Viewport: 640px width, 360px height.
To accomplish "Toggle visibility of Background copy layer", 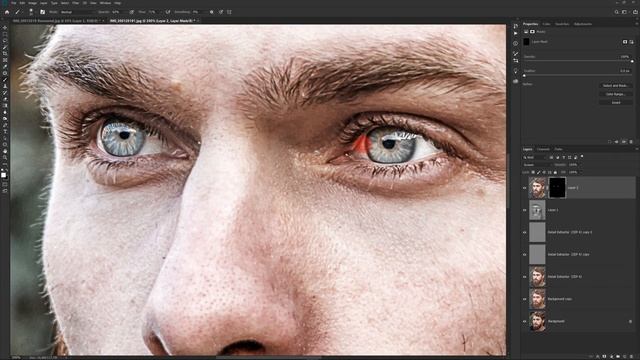I will pos(524,299).
